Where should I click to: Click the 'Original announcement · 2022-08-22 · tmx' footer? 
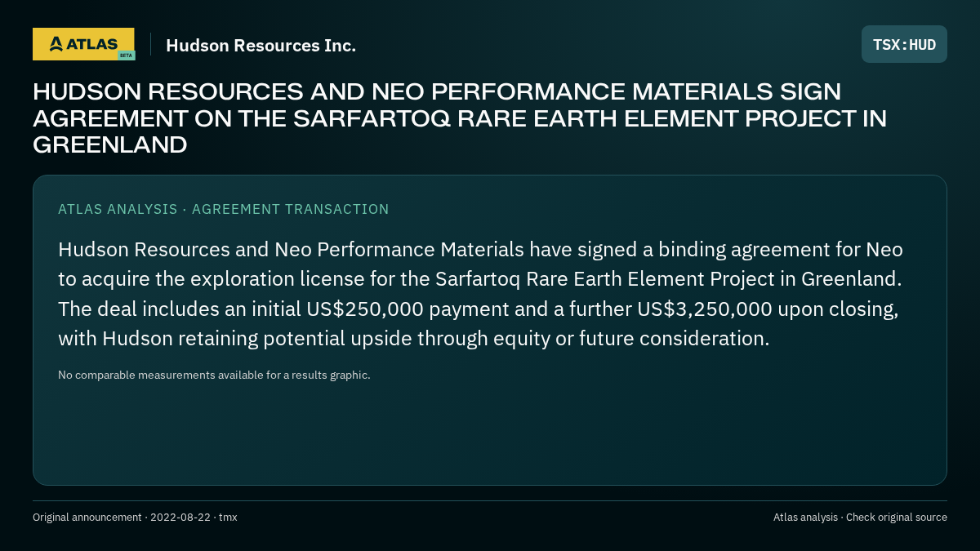coord(135,518)
